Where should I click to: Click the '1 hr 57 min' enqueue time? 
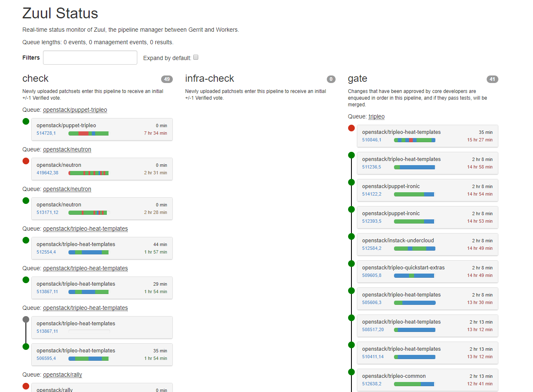tap(156, 252)
